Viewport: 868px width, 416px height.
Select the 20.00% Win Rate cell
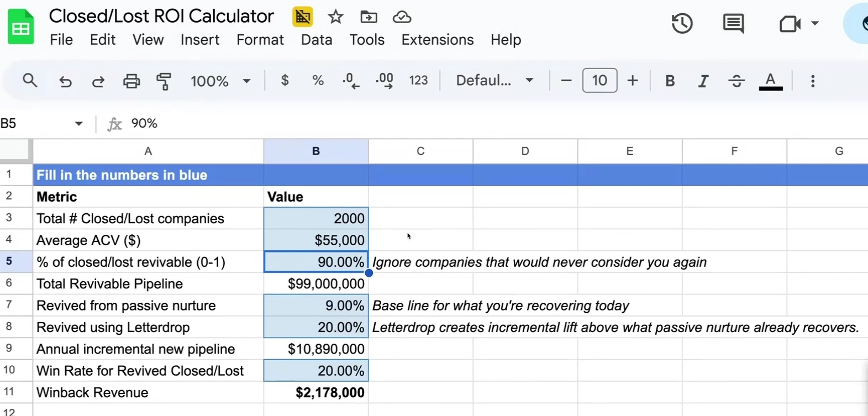point(316,370)
